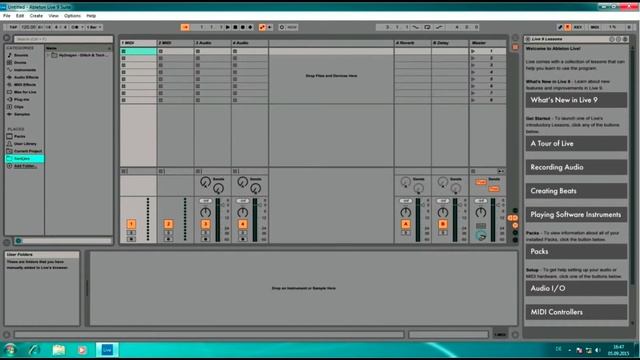Screen dimensions: 640x360
Task: Toggle the Loop switch in transport
Action: 427,27
